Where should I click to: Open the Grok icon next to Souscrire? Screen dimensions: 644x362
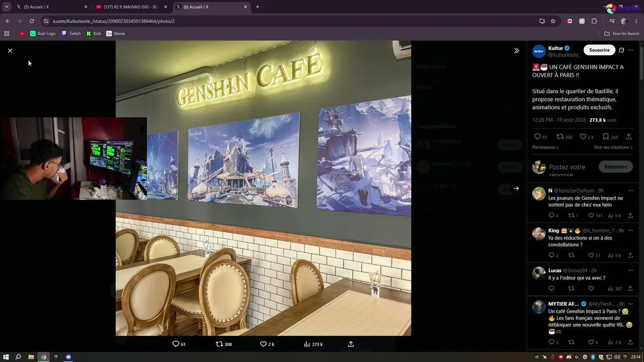[621, 50]
